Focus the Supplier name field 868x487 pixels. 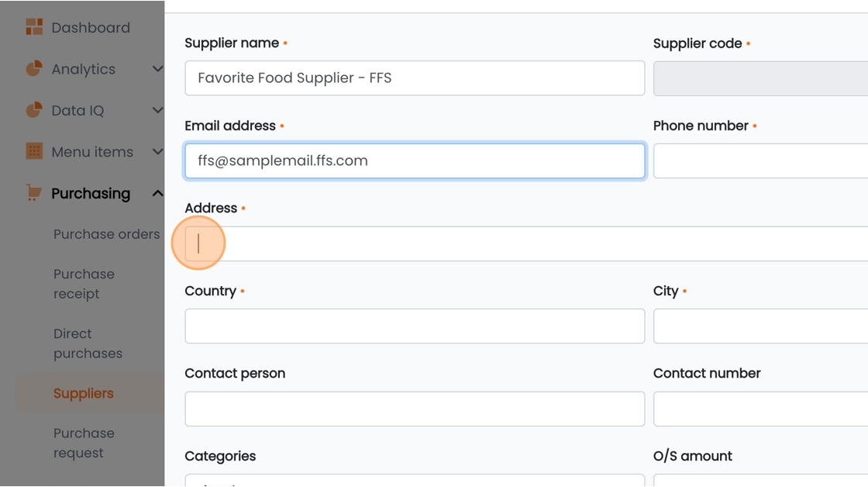[x=415, y=78]
